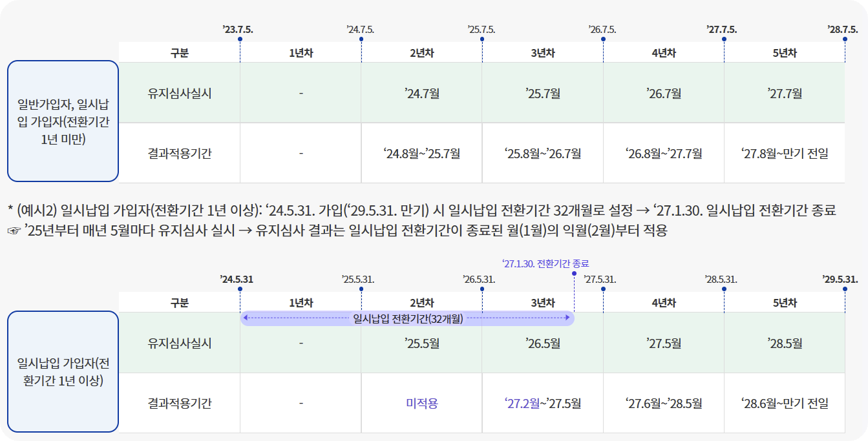This screenshot has height=441, width=868.
Task: Select 1년차 header in 전환기간 1년 이상 table
Action: pos(301,302)
